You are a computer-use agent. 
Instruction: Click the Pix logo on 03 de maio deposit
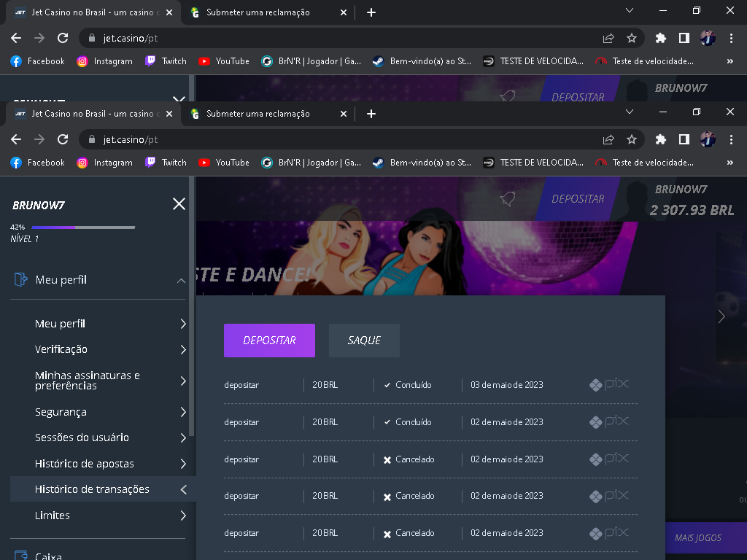tap(609, 384)
